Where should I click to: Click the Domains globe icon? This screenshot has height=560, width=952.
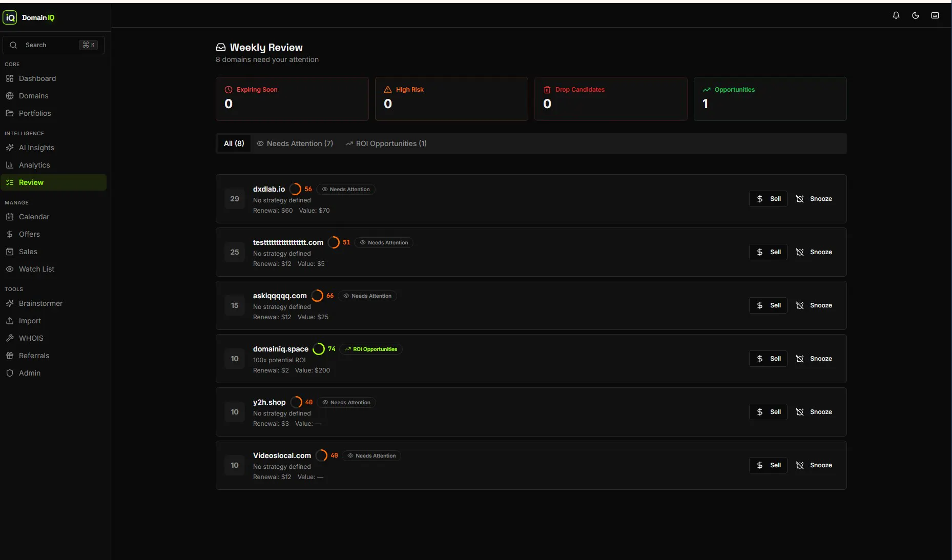10,96
